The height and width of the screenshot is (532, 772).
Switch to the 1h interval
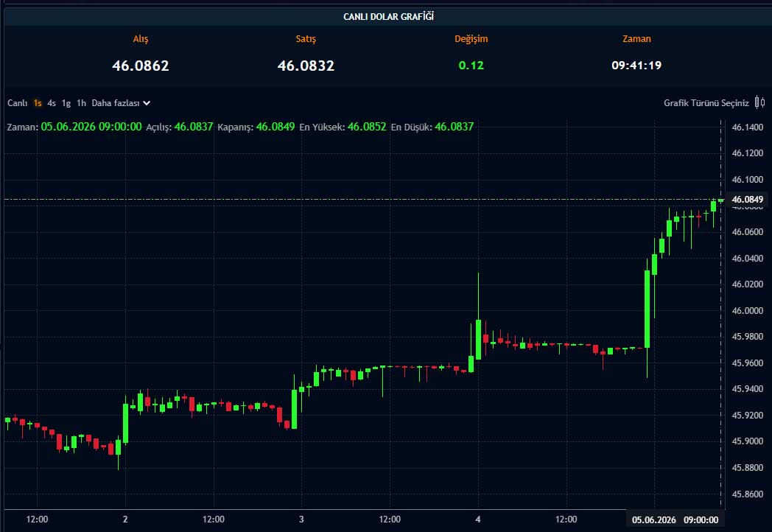pyautogui.click(x=81, y=103)
